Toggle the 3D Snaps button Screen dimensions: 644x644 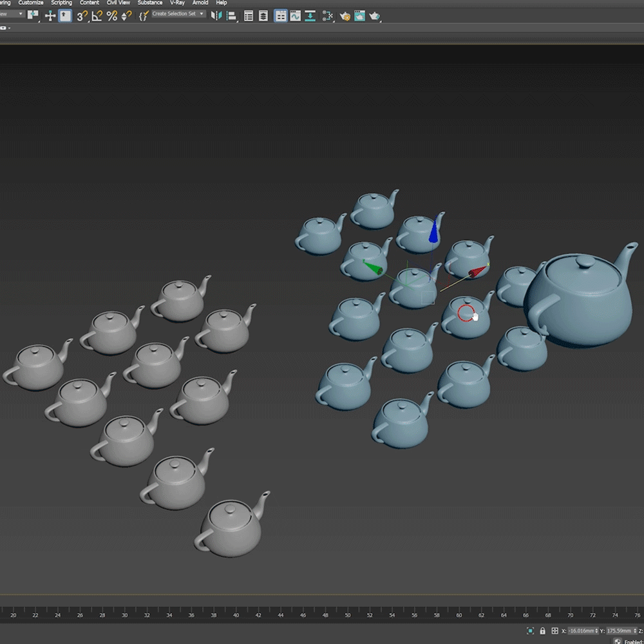(82, 15)
